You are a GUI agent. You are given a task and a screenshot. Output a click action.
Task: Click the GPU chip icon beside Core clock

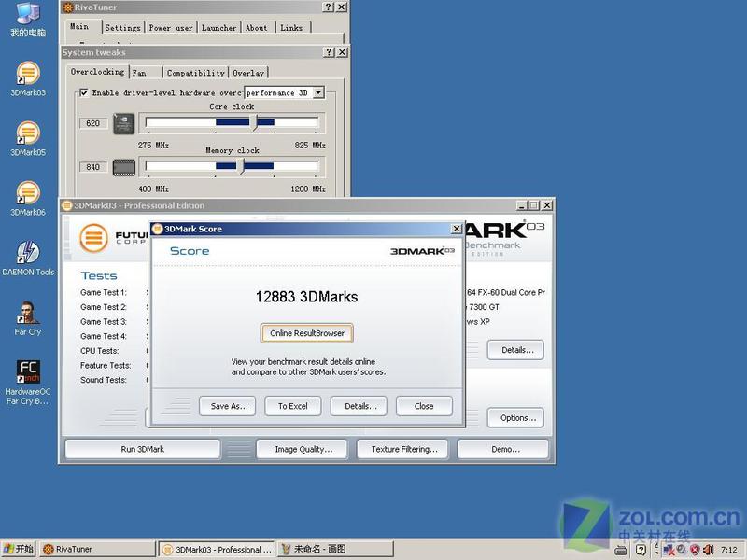tap(124, 123)
